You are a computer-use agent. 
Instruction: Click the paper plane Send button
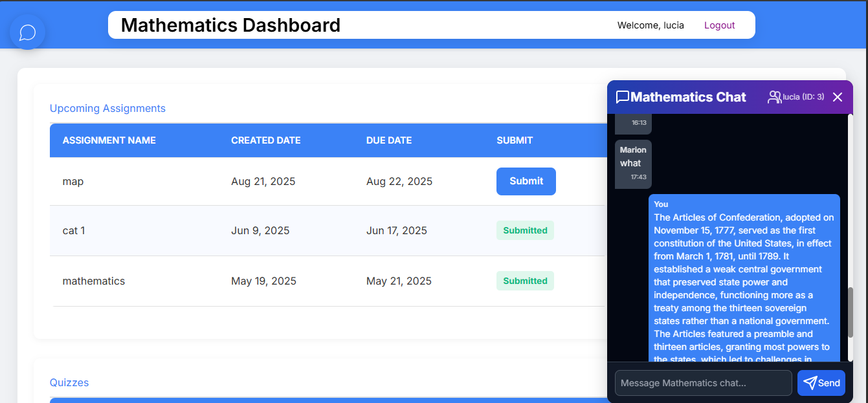821,383
